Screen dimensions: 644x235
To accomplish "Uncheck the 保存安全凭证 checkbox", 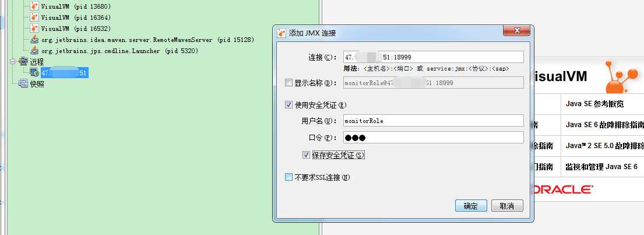I will (306, 155).
